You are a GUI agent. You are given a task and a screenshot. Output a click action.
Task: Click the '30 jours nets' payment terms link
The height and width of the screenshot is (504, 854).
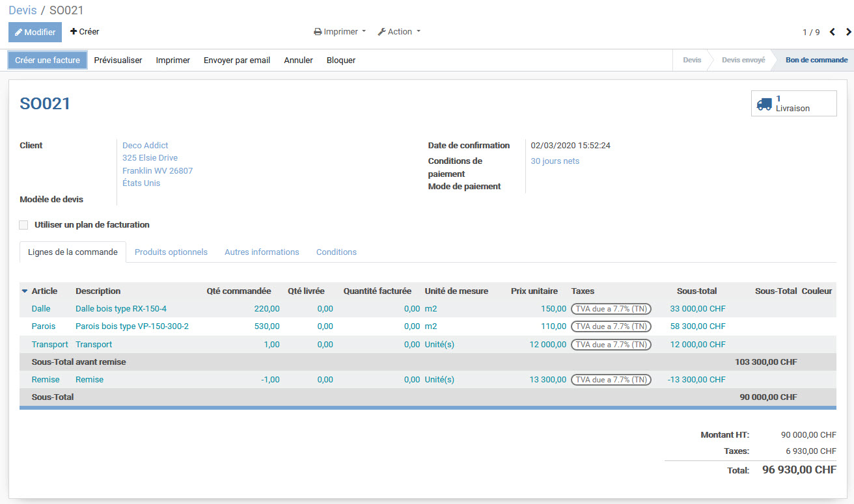[x=555, y=161]
